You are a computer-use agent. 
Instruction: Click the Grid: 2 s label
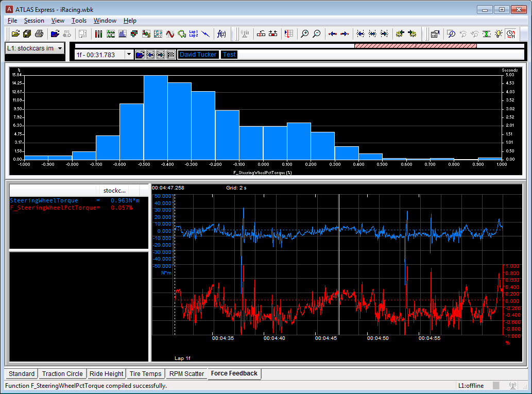(x=236, y=187)
